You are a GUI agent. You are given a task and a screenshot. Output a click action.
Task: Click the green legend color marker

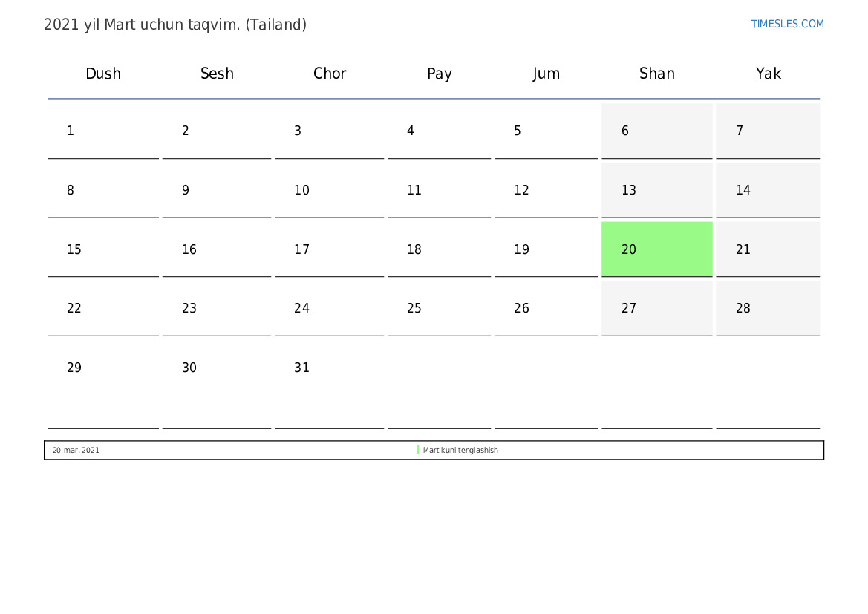pyautogui.click(x=418, y=450)
